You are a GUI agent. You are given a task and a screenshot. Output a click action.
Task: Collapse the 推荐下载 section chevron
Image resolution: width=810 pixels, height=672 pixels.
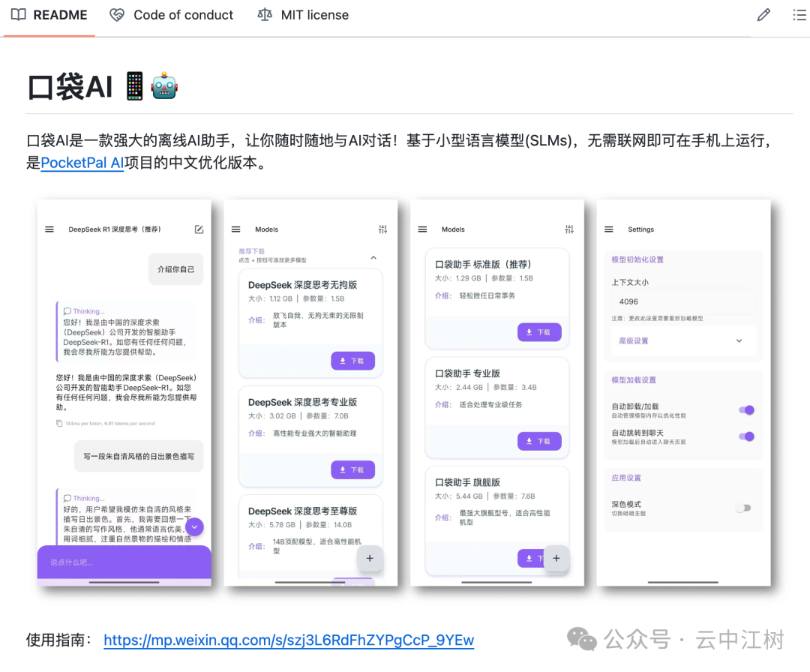373,257
